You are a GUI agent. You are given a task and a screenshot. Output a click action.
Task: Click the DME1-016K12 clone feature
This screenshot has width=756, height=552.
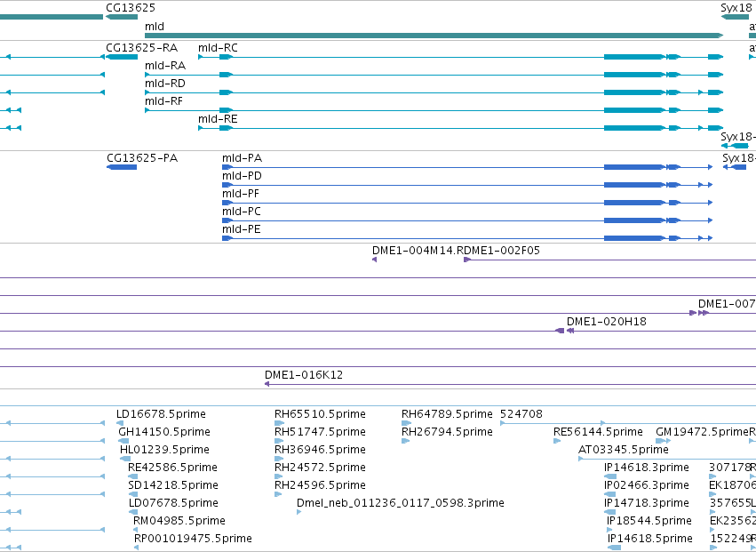(x=511, y=384)
